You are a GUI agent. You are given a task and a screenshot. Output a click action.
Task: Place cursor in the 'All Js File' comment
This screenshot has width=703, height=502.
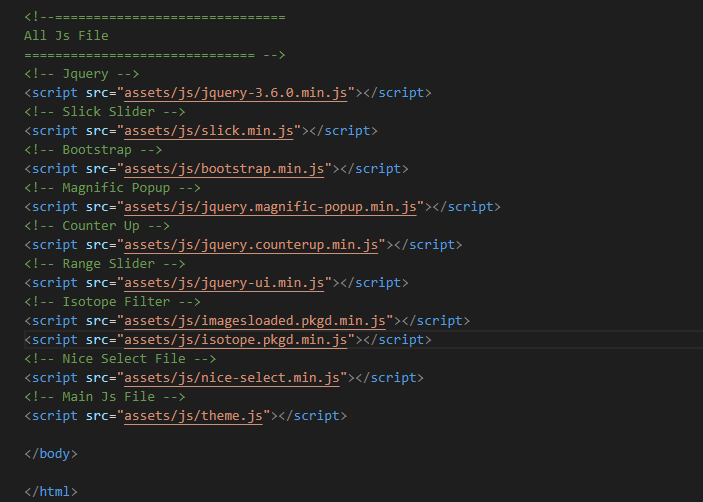[x=66, y=36]
